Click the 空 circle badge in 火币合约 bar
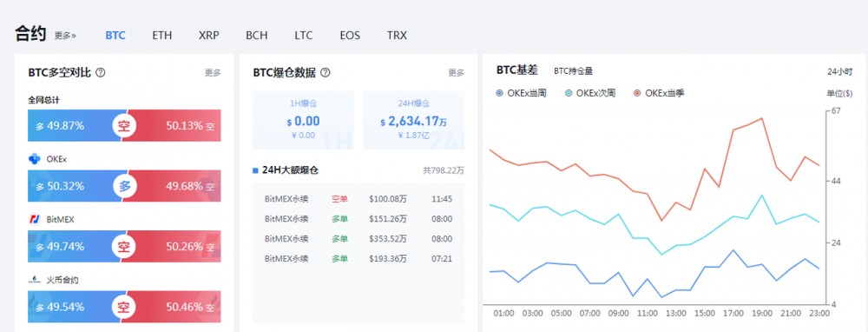This screenshot has width=868, height=332. 124,307
